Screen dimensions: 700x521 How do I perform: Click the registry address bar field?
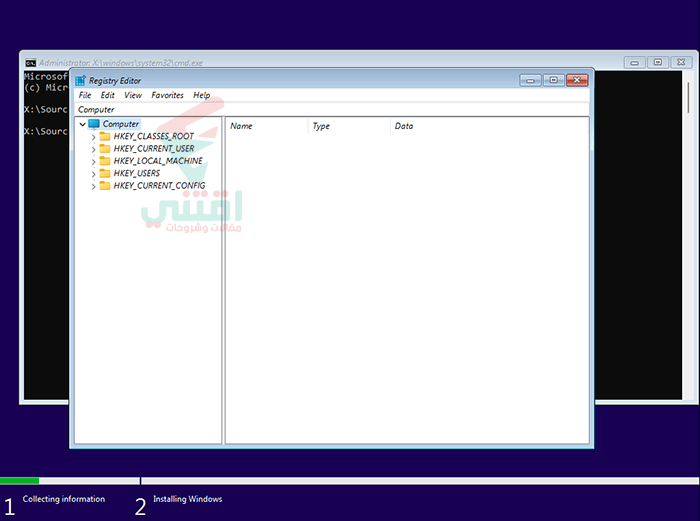pos(332,109)
